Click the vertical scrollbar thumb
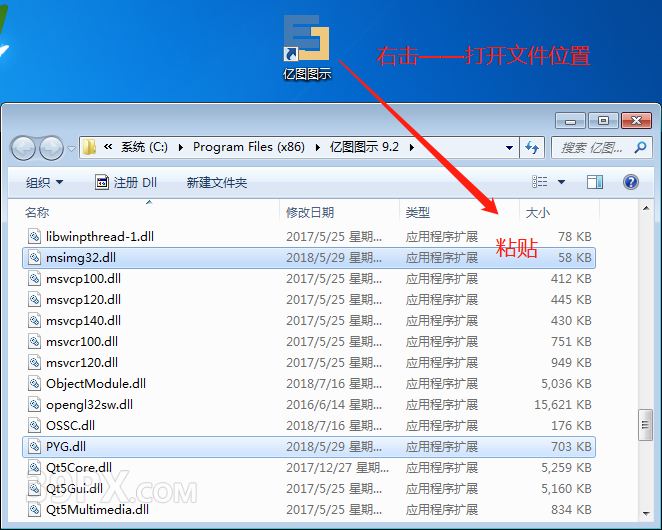Screen dimensions: 662x530 pos(646,425)
